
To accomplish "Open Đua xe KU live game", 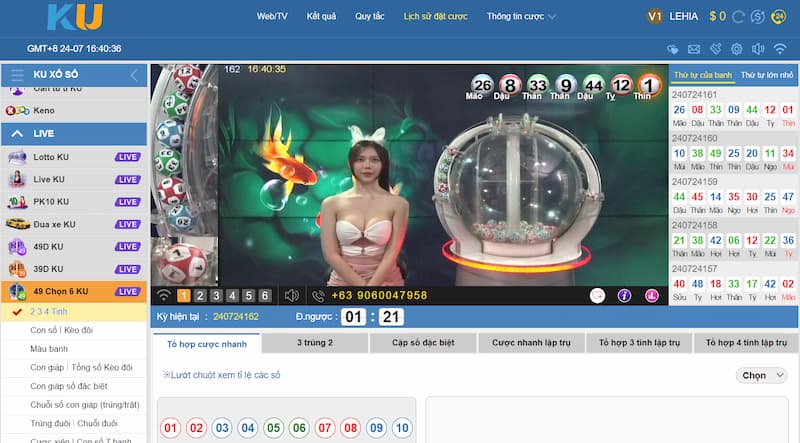I will [x=74, y=224].
